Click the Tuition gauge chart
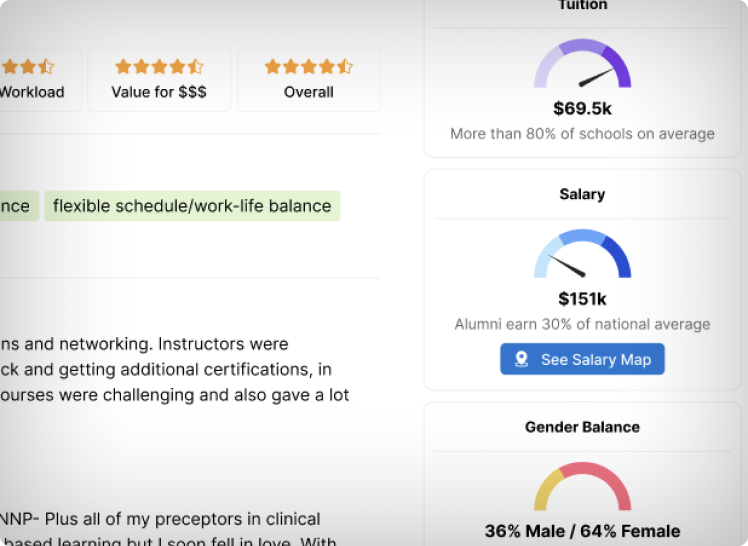This screenshot has height=546, width=748. [x=582, y=65]
